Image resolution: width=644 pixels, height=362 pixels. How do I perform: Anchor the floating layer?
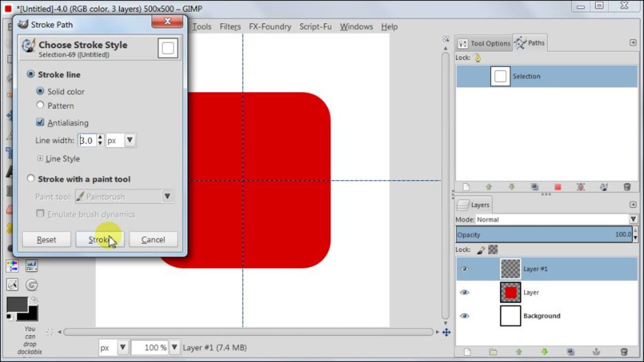tap(597, 352)
